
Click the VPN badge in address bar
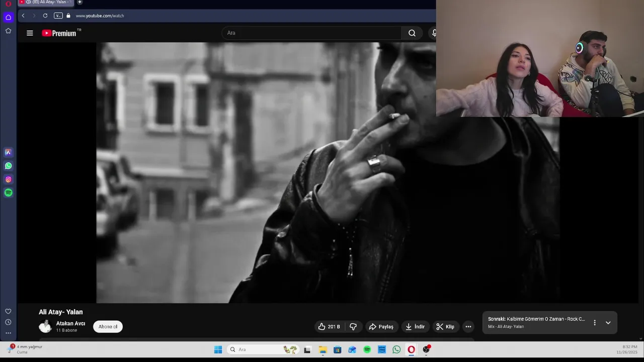point(58,16)
